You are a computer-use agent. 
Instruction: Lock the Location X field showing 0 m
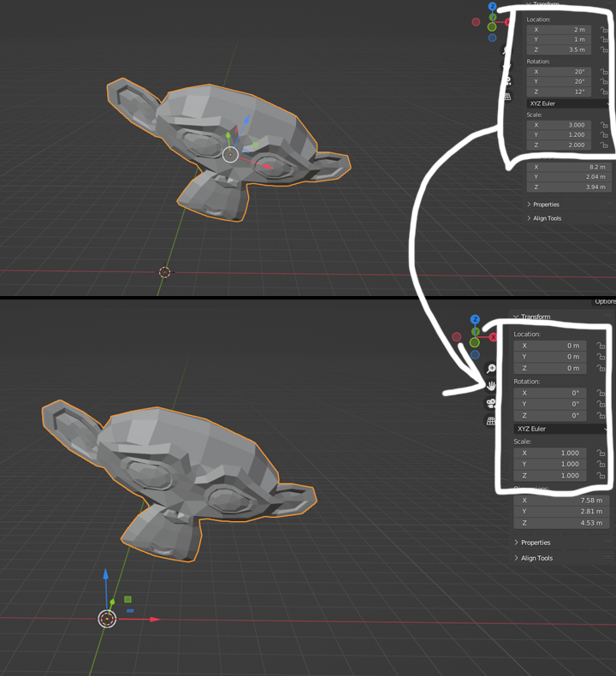pyautogui.click(x=601, y=346)
